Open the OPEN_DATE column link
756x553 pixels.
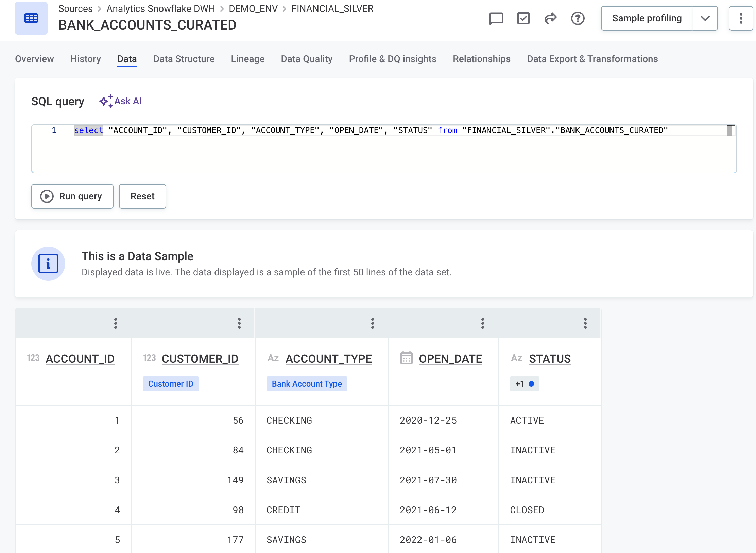pyautogui.click(x=450, y=359)
